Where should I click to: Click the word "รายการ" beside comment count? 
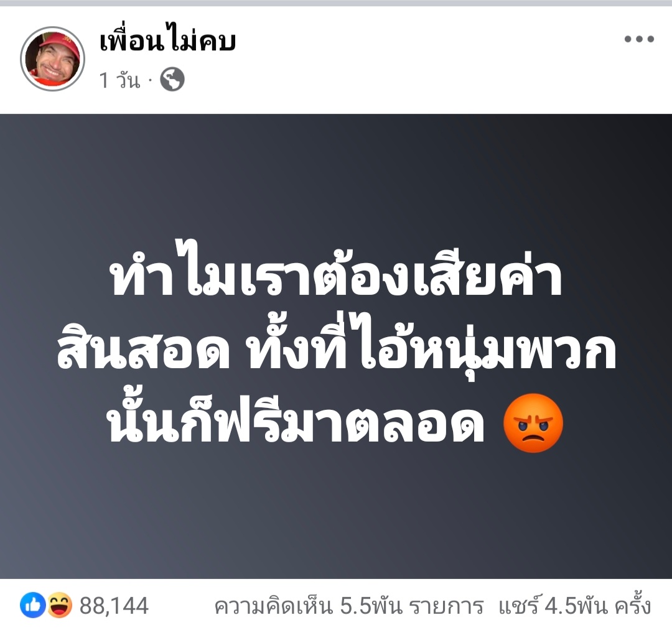point(446,607)
